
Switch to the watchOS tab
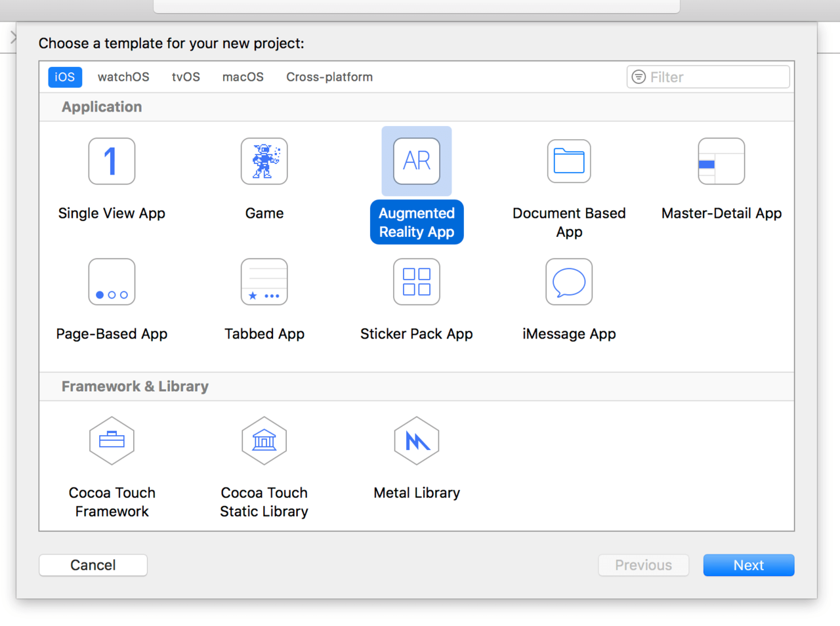click(123, 77)
